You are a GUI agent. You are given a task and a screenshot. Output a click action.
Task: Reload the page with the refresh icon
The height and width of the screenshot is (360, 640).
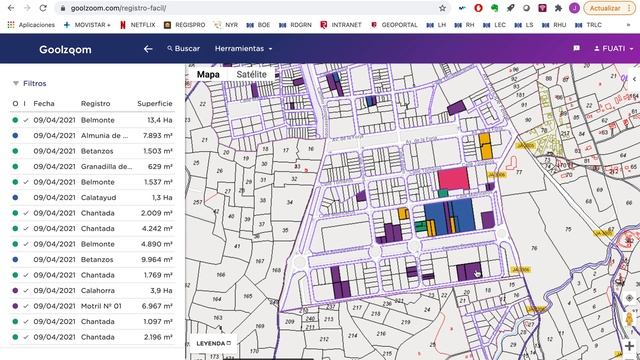click(x=43, y=8)
